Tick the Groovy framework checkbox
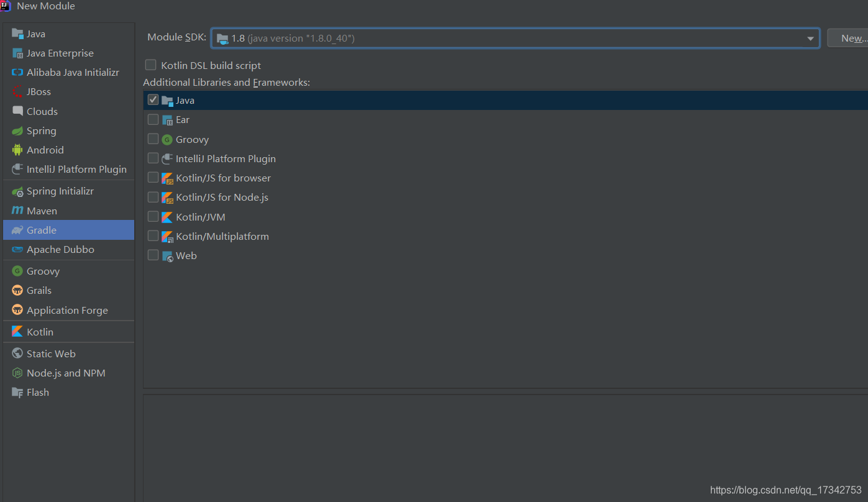868x502 pixels. [x=153, y=139]
